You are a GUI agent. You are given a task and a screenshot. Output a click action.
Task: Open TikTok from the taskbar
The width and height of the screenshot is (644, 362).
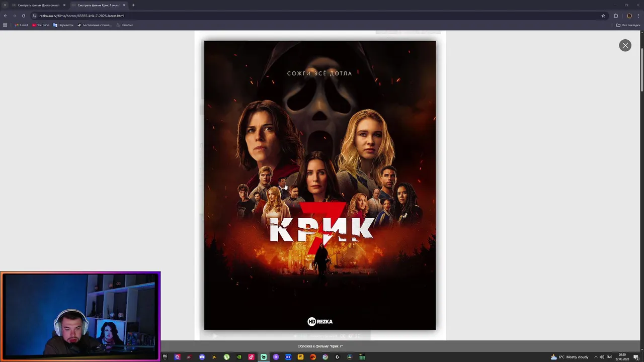pos(251,357)
